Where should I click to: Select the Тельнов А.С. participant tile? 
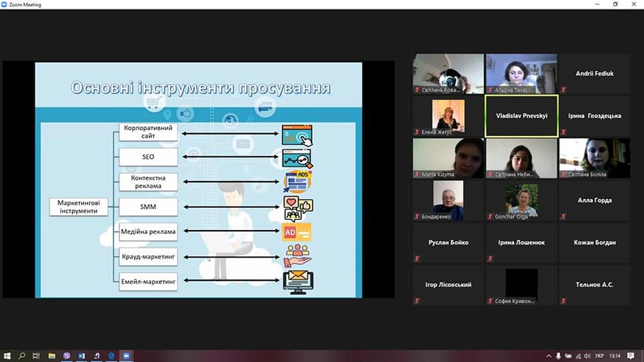coord(594,285)
